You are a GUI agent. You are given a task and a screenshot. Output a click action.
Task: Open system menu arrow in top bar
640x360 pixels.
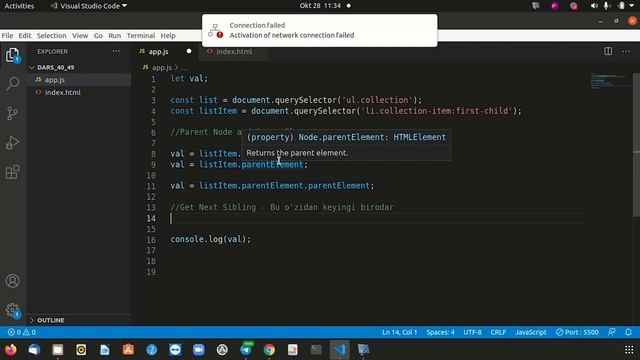(631, 6)
